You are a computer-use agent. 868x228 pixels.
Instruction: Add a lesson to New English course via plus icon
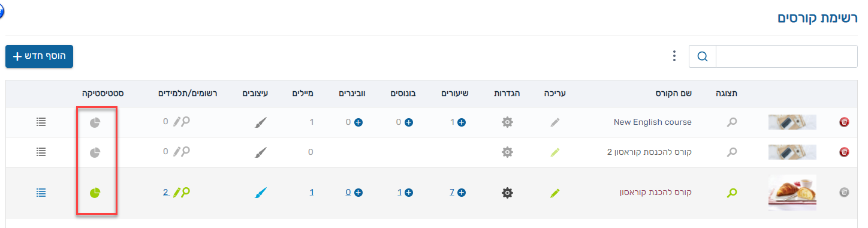pos(462,122)
